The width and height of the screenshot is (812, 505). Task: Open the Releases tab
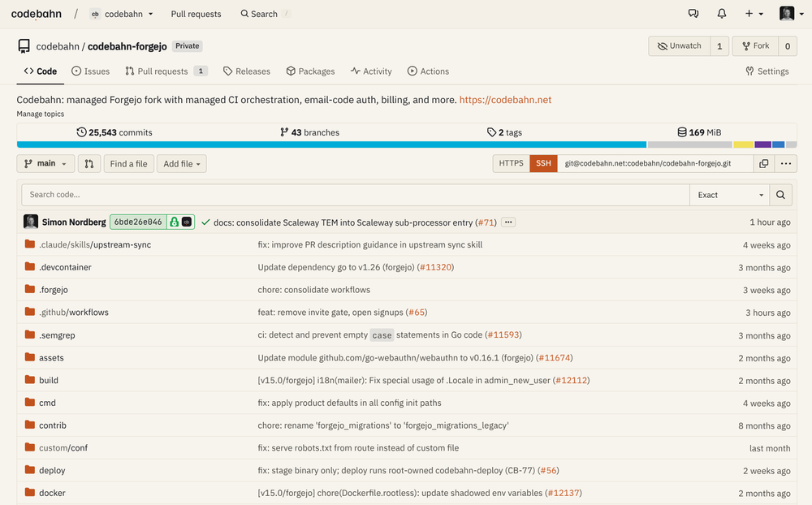click(247, 71)
